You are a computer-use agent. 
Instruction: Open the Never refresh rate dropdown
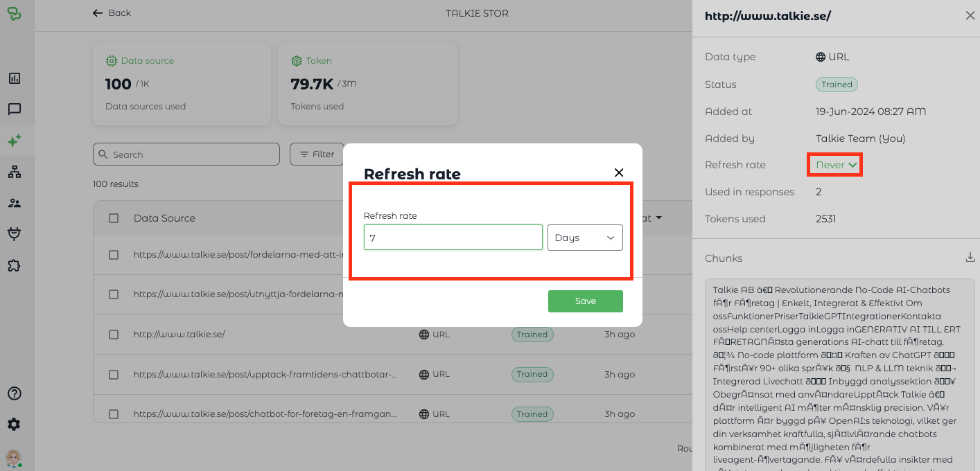pyautogui.click(x=837, y=165)
